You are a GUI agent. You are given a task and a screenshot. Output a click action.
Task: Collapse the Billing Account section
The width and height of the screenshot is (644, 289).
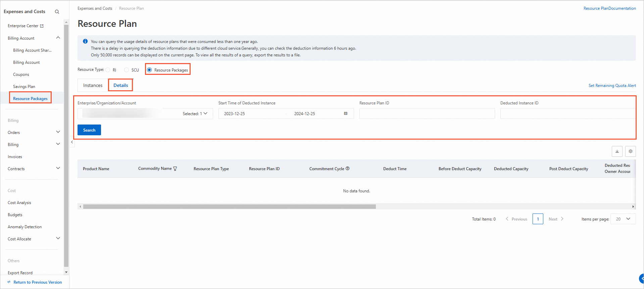(58, 38)
